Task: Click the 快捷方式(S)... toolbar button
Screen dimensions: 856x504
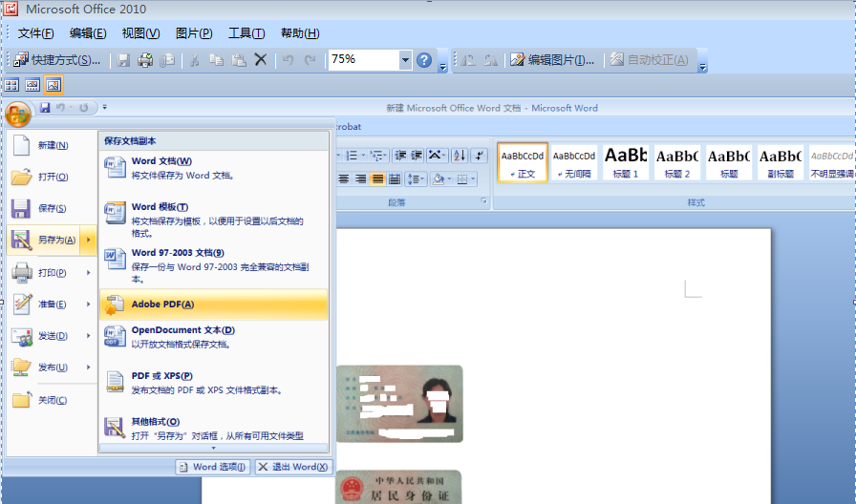Action: click(56, 60)
